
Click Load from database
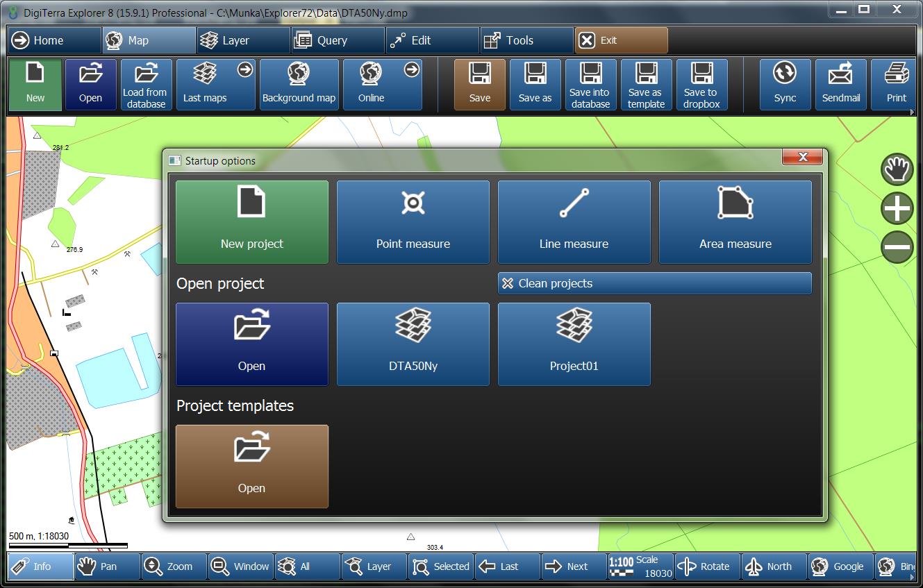[x=147, y=85]
